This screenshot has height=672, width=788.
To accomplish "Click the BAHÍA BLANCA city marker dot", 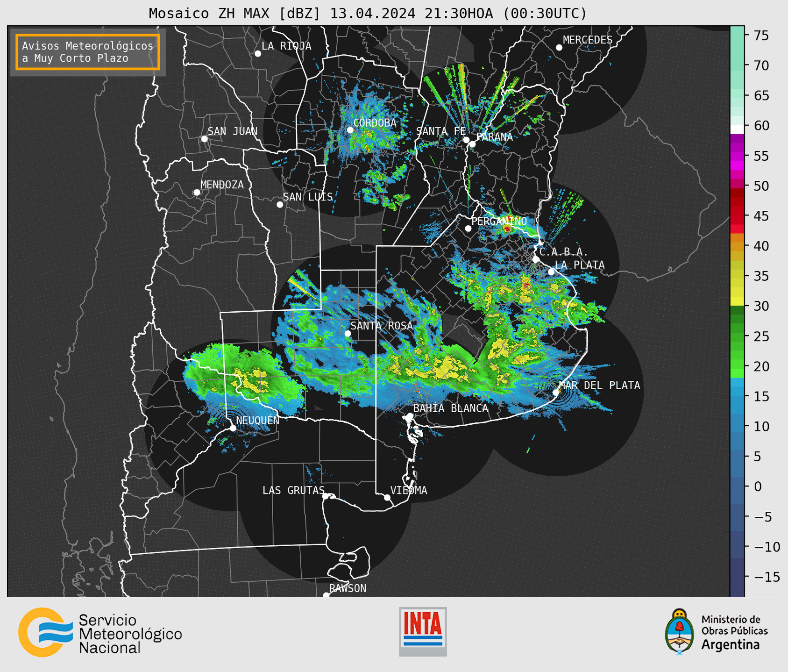I will [x=410, y=416].
